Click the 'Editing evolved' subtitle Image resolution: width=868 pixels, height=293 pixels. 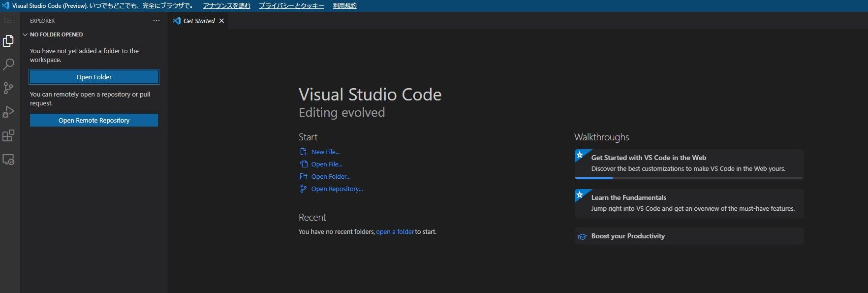pos(341,112)
